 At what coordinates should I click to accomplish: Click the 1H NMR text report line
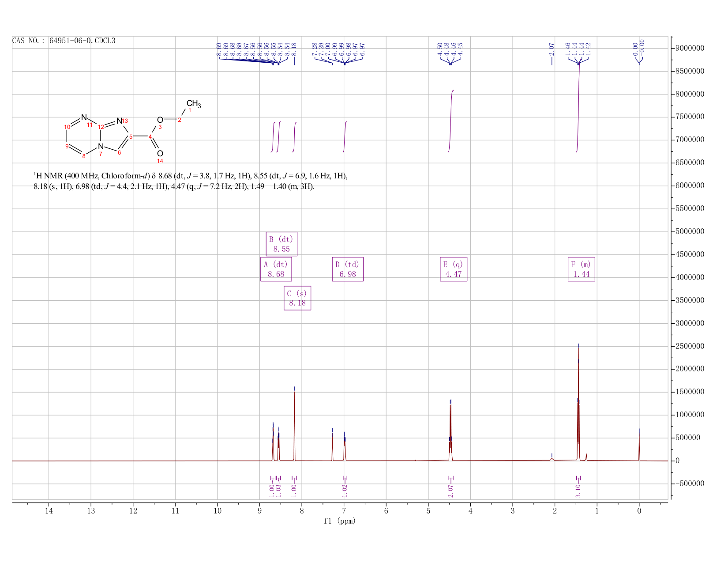tap(191, 181)
